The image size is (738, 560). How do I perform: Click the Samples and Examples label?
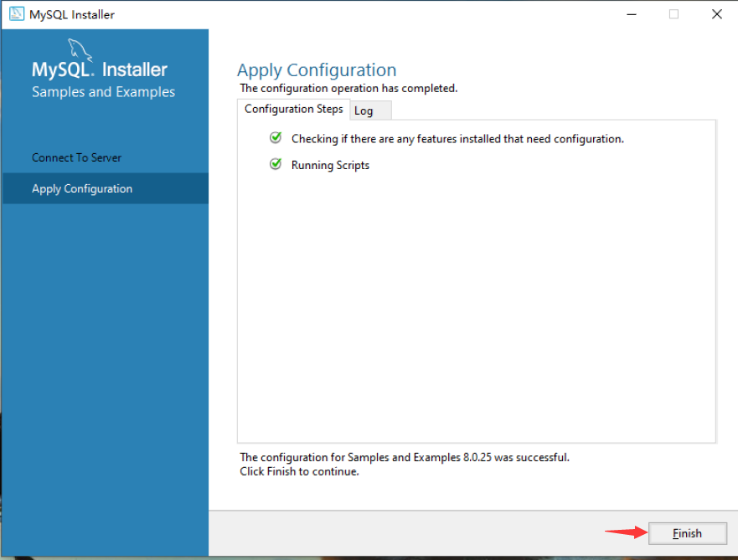click(102, 92)
